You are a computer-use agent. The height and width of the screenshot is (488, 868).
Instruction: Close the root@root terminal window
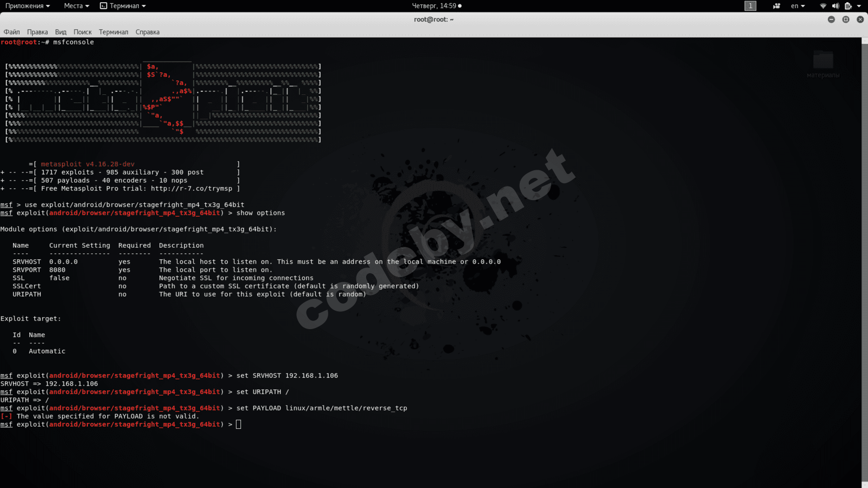tap(860, 20)
